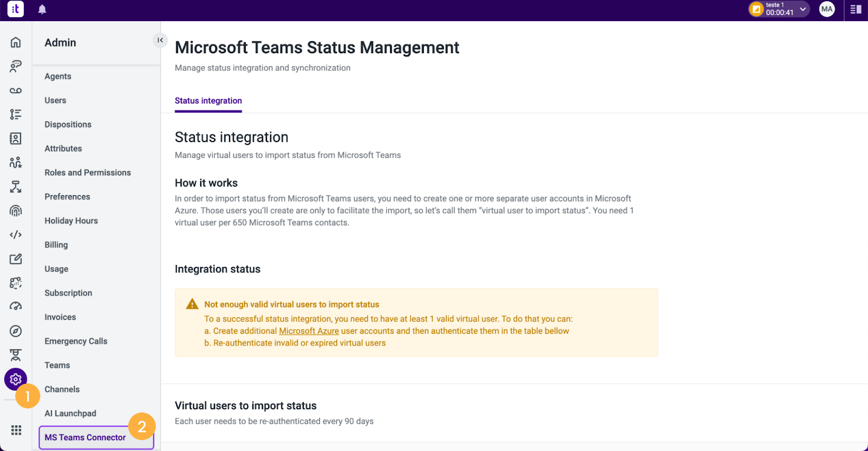
Task: Open the flow routing icon in sidebar
Action: tap(16, 186)
